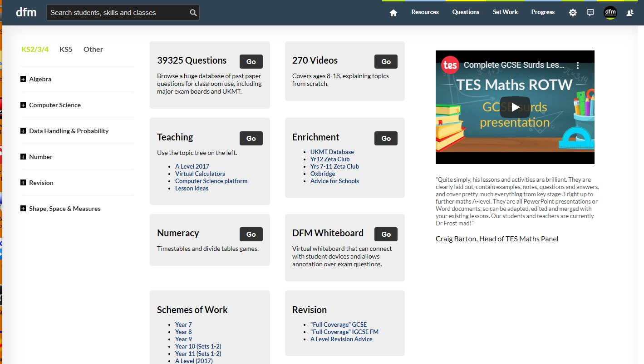Expand Shape, Space & Measures
This screenshot has width=644, height=364.
(23, 208)
